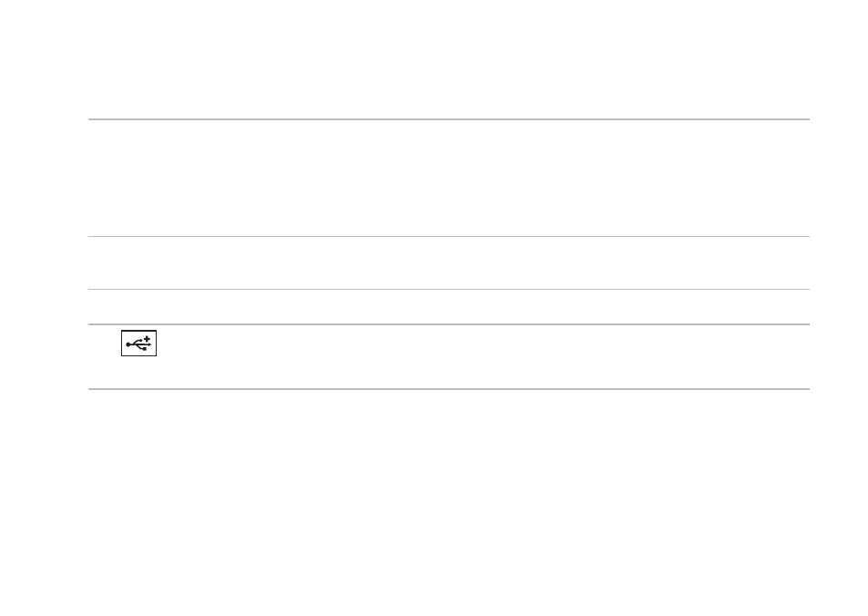
Task: Select the bottom divider line below USB icon
Action: [449, 389]
